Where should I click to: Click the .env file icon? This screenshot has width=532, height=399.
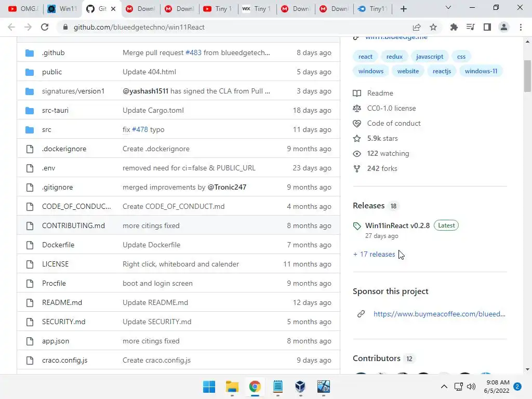click(30, 168)
